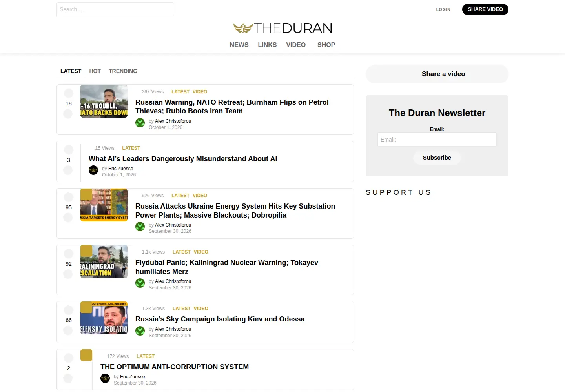Open the F-16 Trouble video thumbnail
The width and height of the screenshot is (565, 392).
[x=104, y=101]
